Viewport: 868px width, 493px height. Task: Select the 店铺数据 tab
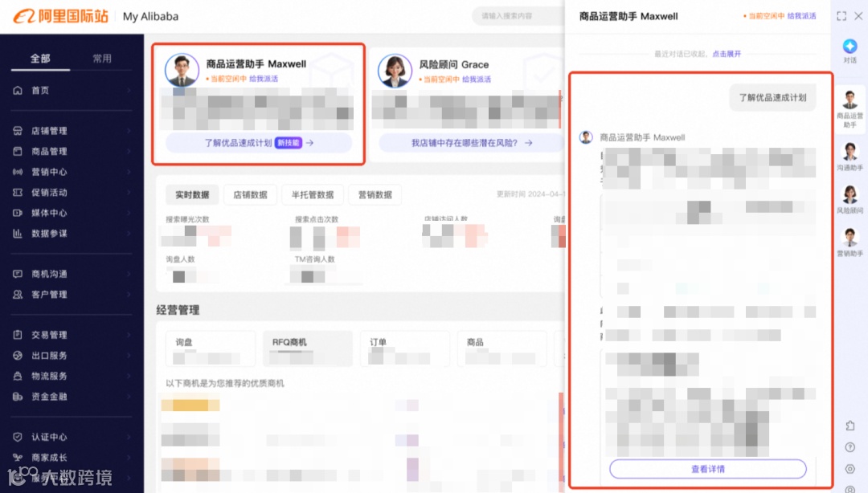(250, 195)
